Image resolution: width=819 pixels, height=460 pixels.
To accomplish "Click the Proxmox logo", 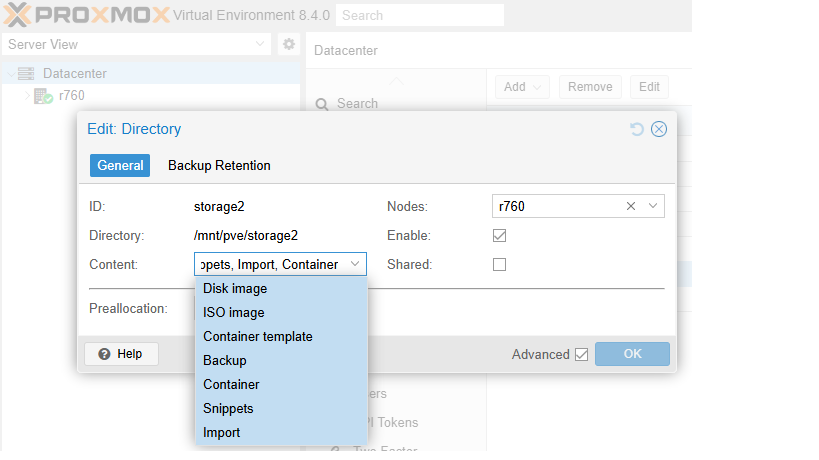I will [84, 15].
